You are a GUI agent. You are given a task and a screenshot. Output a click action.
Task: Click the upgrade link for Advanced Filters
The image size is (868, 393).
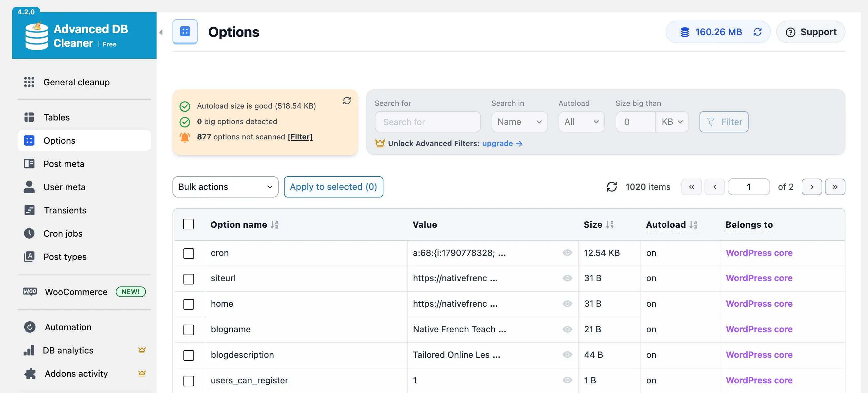pos(502,143)
